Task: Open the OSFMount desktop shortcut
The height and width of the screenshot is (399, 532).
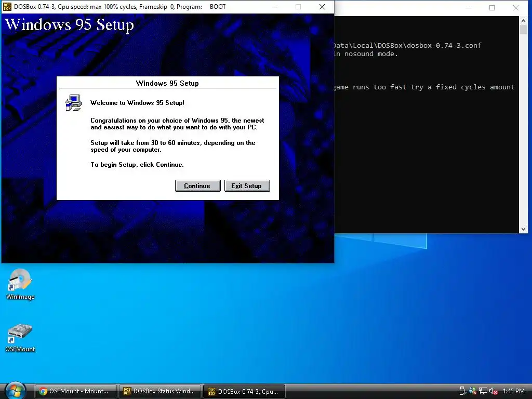Action: (20, 338)
